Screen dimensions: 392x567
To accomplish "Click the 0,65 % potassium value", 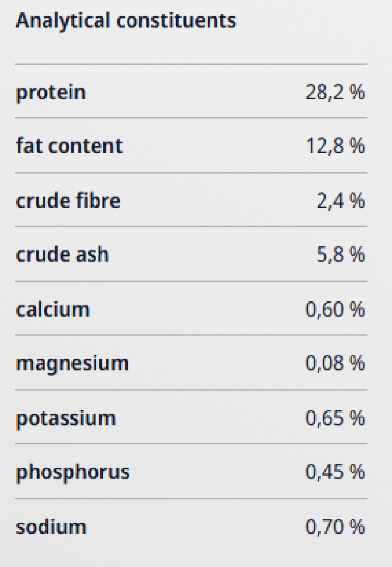I will (335, 418).
